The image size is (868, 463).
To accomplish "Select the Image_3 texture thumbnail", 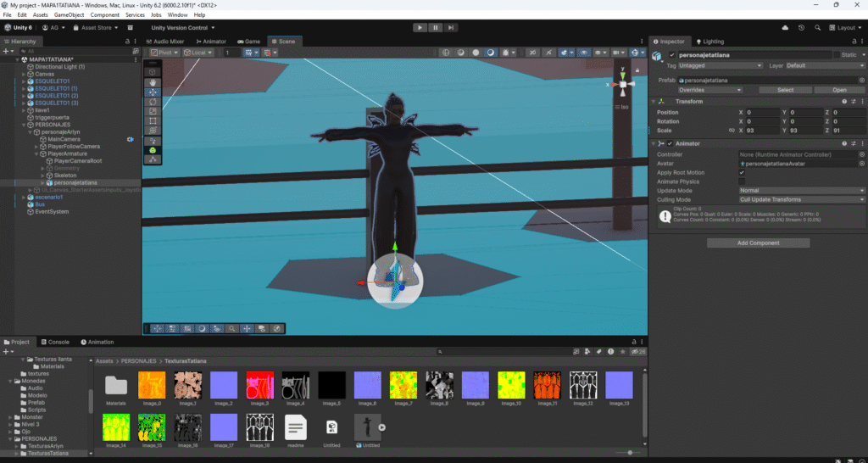I will [260, 386].
